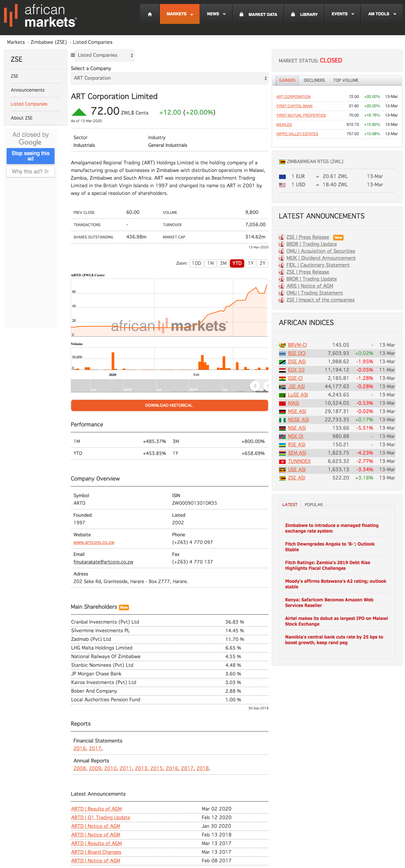Select the YTD chart zoom

coord(237,264)
